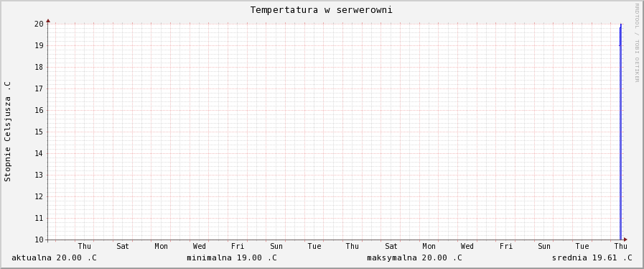
Task: Select the y-axis tick label 16
Action: [39, 110]
